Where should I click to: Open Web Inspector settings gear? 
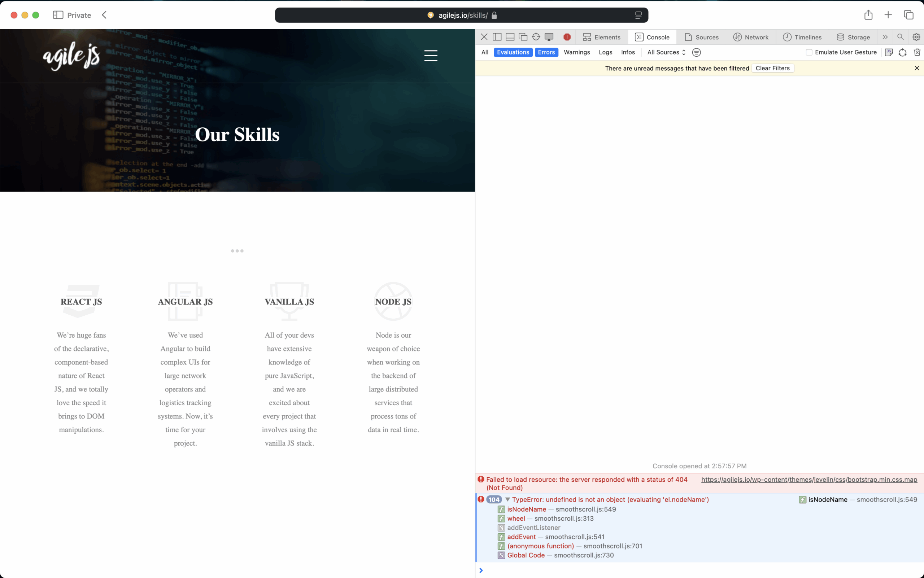click(x=916, y=37)
